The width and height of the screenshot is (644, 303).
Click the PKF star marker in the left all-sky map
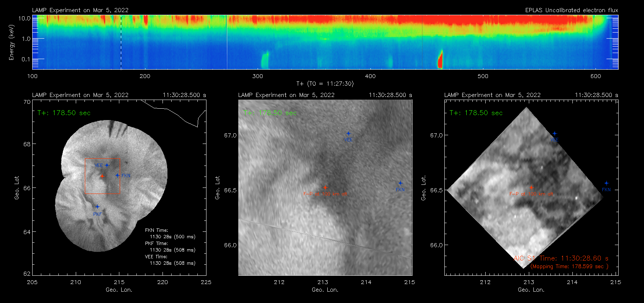click(97, 207)
